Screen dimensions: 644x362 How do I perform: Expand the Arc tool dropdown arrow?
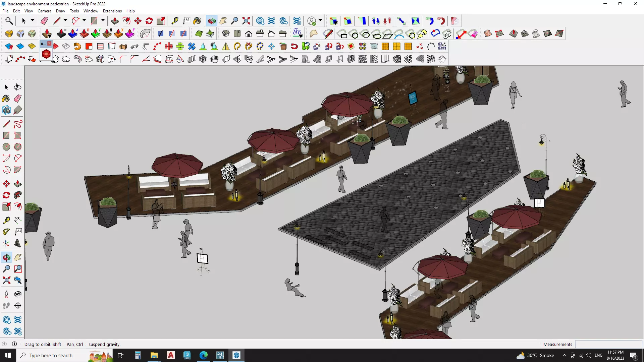[x=84, y=20]
